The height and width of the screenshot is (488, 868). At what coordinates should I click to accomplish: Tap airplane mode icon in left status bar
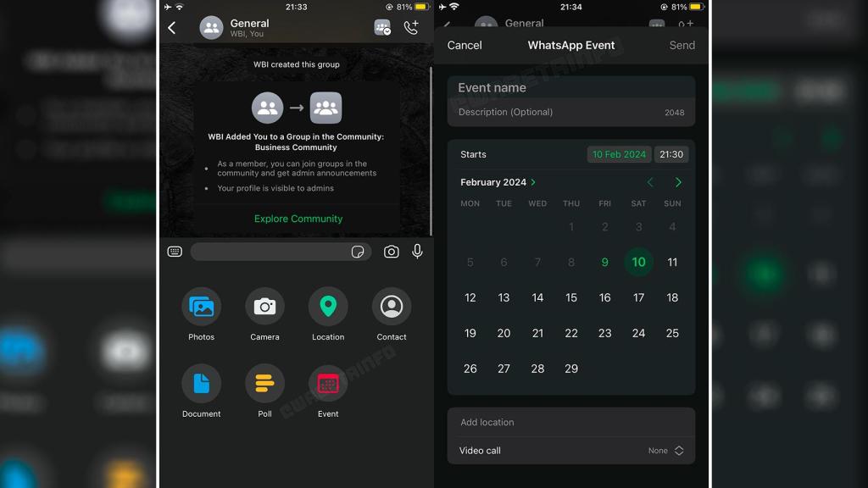168,7
